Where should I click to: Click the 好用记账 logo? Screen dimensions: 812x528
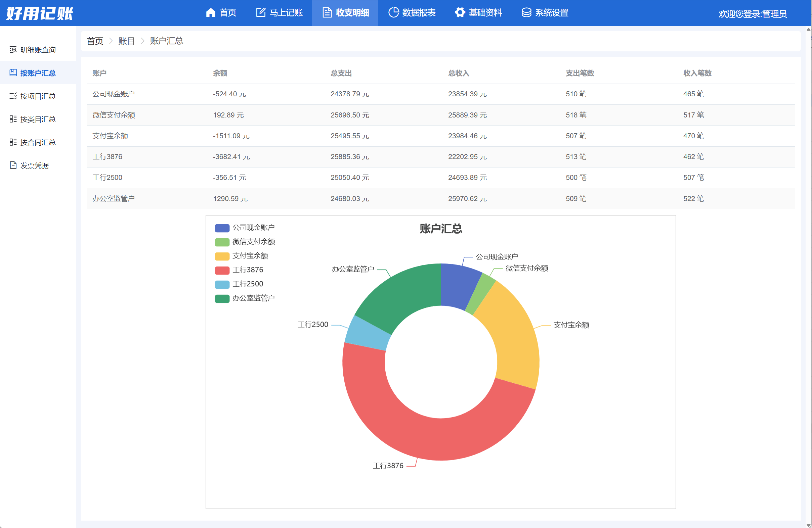[x=40, y=13]
